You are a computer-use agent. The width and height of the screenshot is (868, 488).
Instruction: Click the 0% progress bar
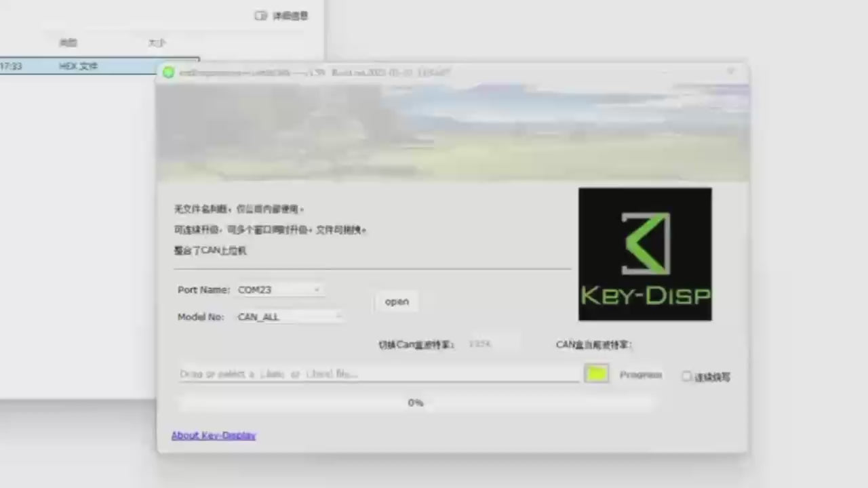(x=415, y=403)
